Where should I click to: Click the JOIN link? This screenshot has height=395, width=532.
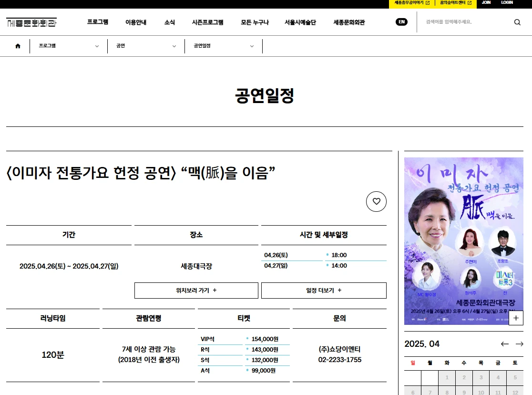click(x=486, y=2)
